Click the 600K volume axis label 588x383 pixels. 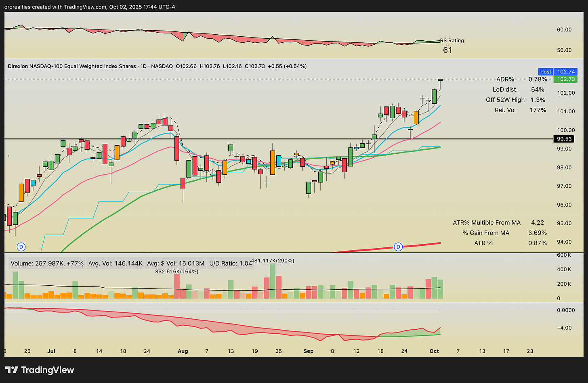pos(564,255)
